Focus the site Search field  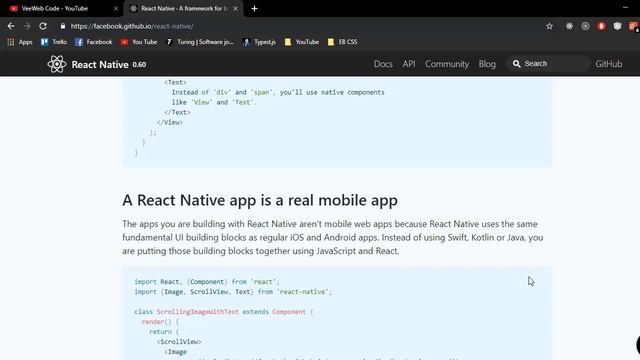(x=548, y=64)
